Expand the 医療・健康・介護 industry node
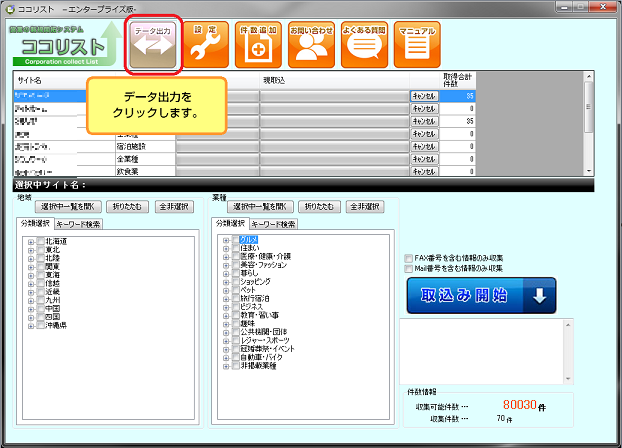Screen dimensions: 622x448 [225, 257]
